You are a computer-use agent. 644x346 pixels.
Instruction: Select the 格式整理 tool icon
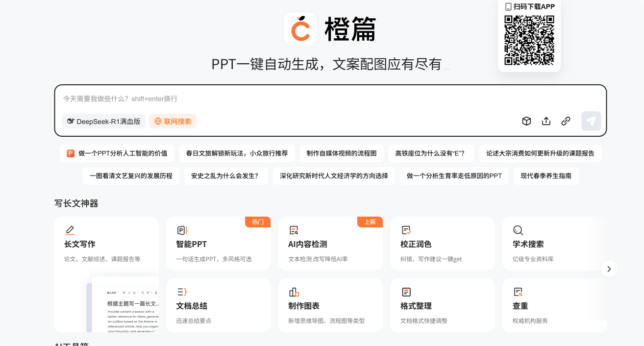(406, 292)
